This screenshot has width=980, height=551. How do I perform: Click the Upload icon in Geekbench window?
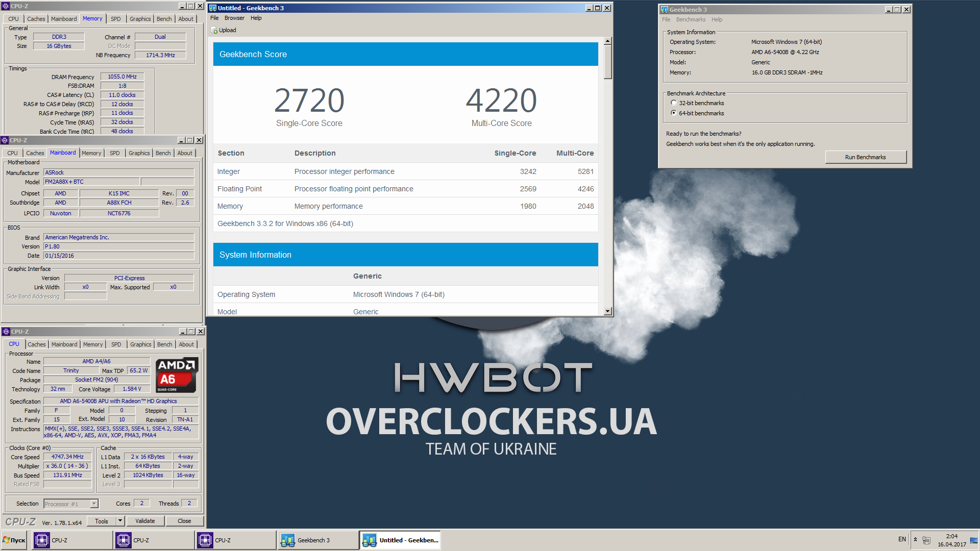tap(214, 30)
